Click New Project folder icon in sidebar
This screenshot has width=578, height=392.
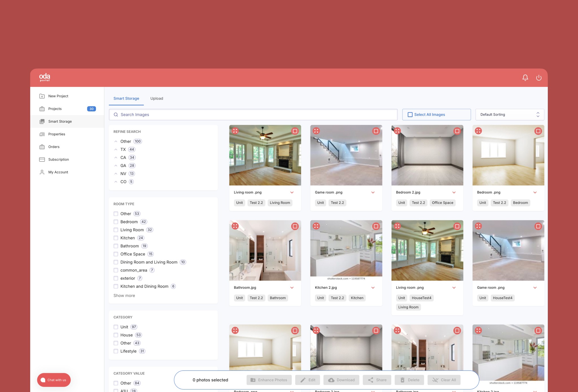42,96
